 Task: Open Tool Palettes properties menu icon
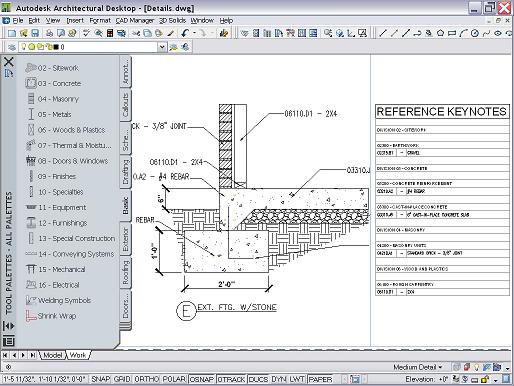[x=9, y=341]
